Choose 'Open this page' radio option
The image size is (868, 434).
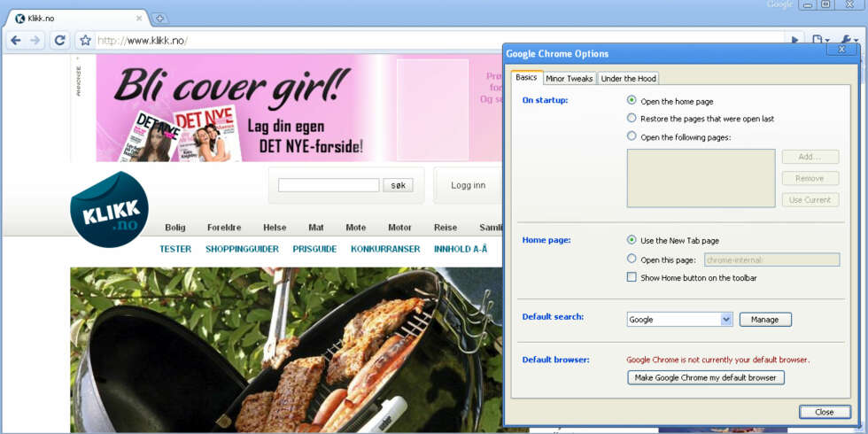tap(632, 259)
